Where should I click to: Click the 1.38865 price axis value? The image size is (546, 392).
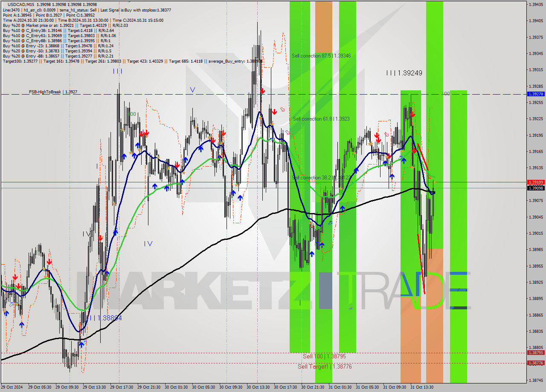click(x=535, y=315)
